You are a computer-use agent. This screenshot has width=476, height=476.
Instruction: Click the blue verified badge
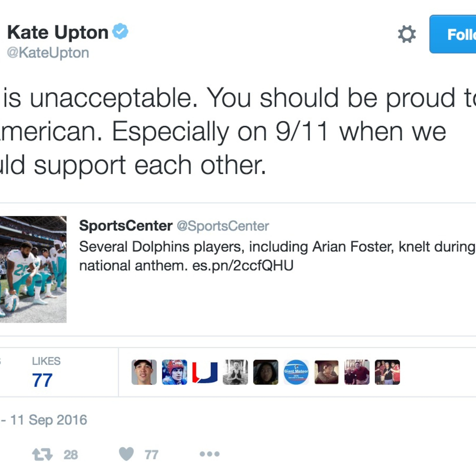(120, 31)
